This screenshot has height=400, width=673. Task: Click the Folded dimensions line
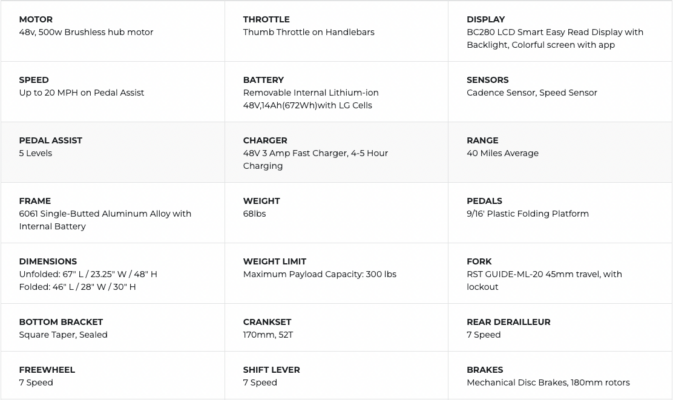[x=77, y=287]
